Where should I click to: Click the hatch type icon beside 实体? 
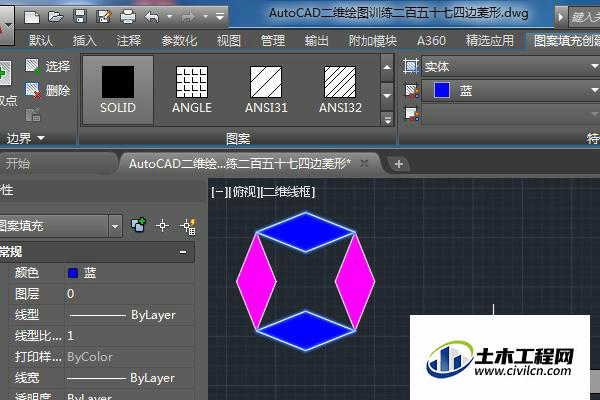[411, 67]
